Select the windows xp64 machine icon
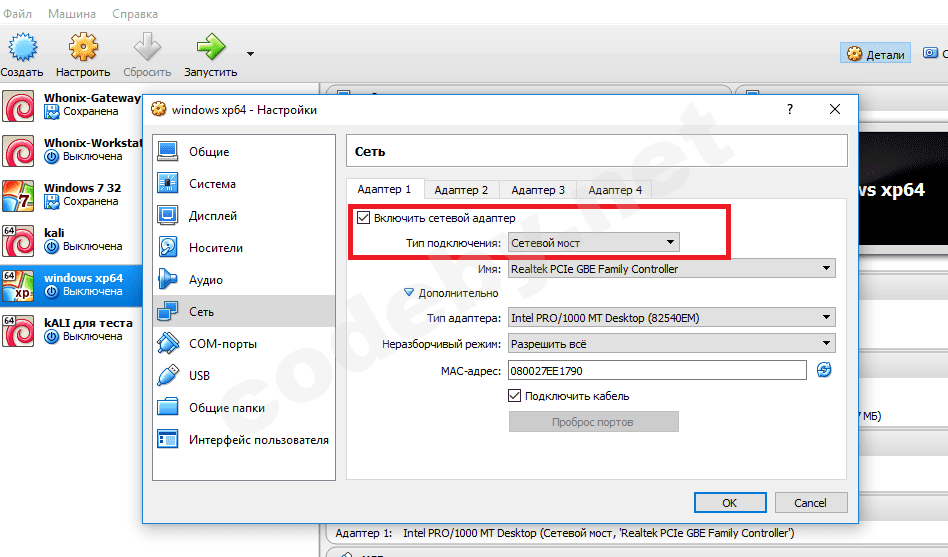 point(18,285)
